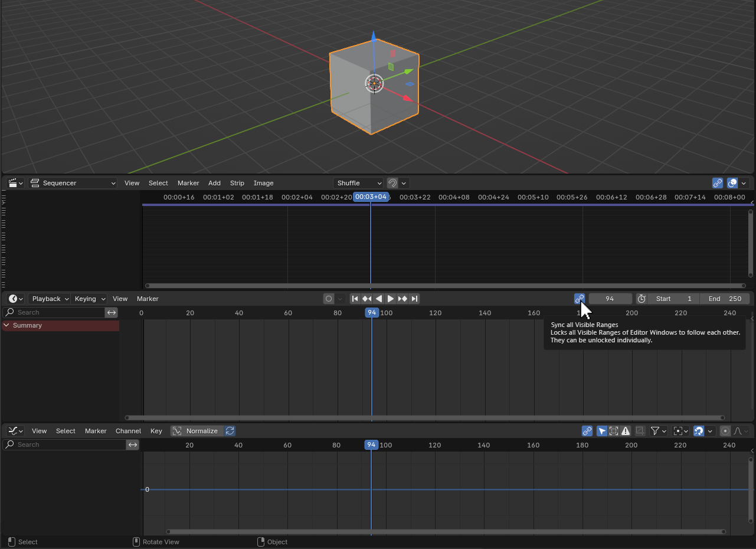Open the Image menu in Sequencer

point(263,183)
